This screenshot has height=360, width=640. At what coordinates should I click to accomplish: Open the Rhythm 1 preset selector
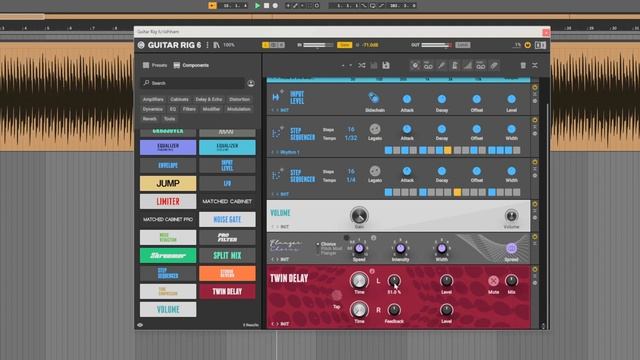289,152
